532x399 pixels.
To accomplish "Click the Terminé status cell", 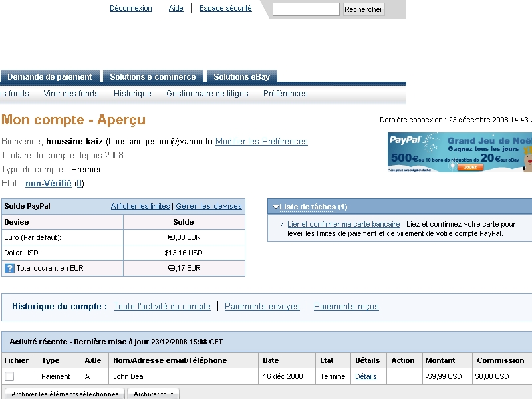I will pyautogui.click(x=333, y=376).
